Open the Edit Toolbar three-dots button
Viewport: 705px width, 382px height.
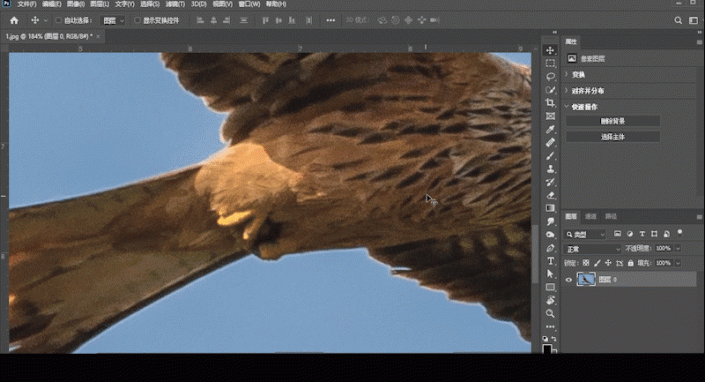pos(550,327)
